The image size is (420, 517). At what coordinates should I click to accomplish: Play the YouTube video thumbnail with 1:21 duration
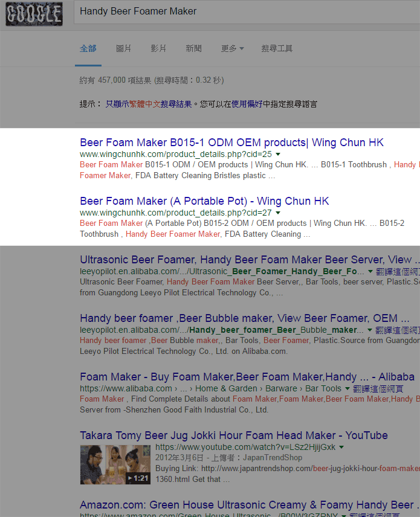coord(115,464)
